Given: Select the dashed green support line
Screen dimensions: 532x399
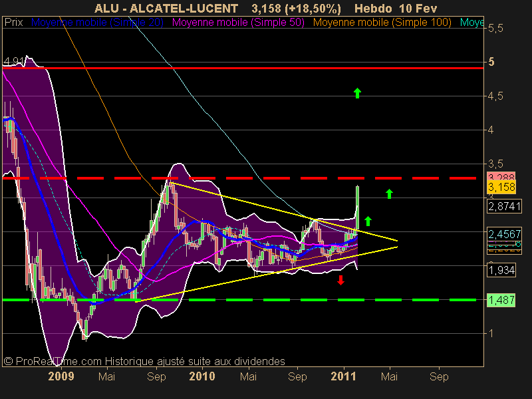Looking at the screenshot, I should 239,300.
